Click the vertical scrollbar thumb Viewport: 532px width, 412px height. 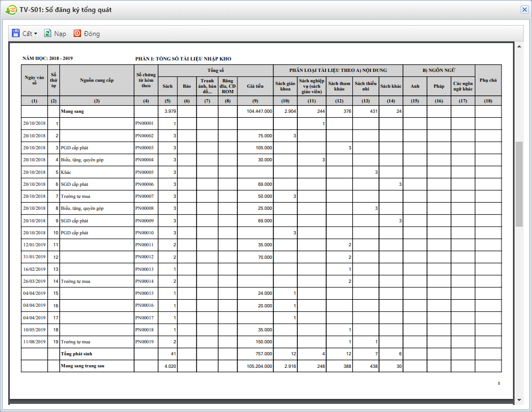pyautogui.click(x=519, y=184)
